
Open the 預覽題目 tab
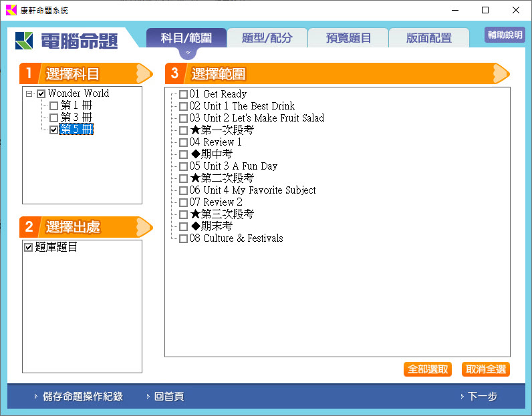348,38
